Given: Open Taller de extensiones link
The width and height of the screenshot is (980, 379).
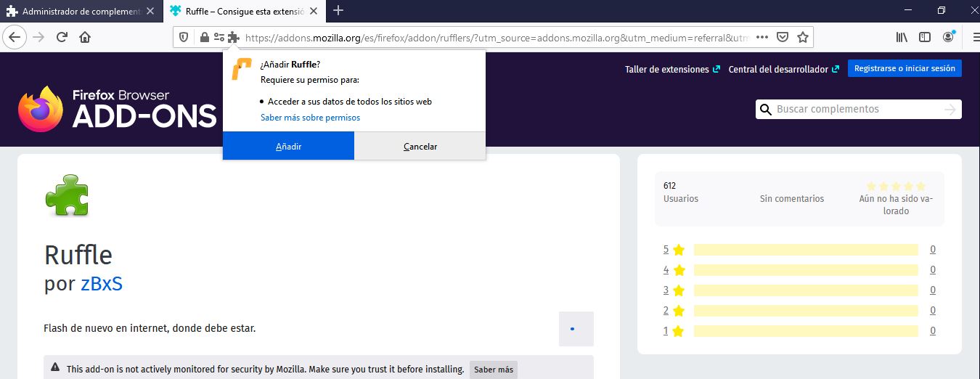Looking at the screenshot, I should pos(672,70).
